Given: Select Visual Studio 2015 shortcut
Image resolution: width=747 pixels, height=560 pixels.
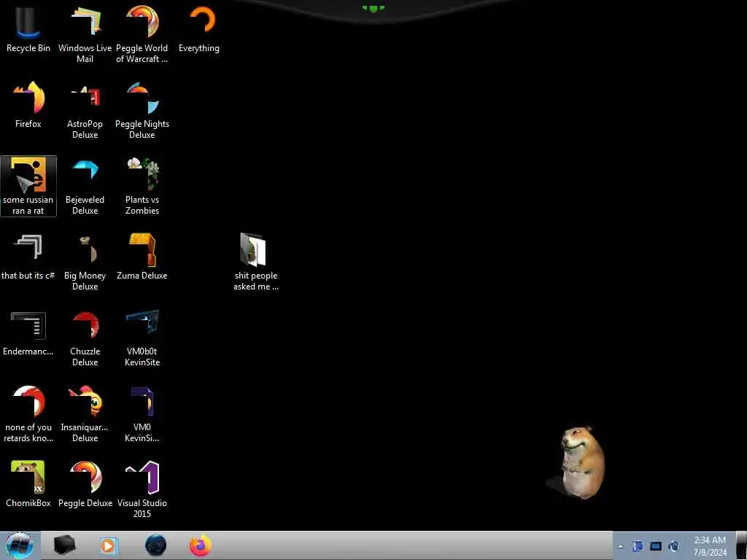Looking at the screenshot, I should point(142,489).
